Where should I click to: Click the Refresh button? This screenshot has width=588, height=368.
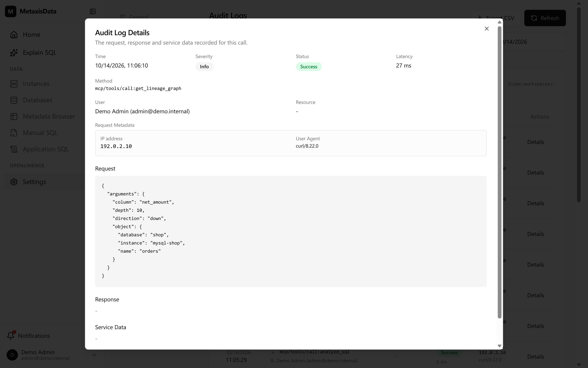[x=545, y=18]
